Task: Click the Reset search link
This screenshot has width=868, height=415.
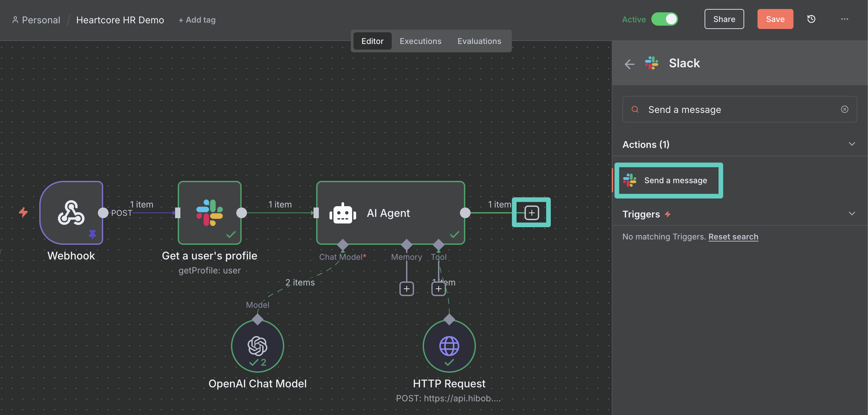Action: tap(733, 237)
